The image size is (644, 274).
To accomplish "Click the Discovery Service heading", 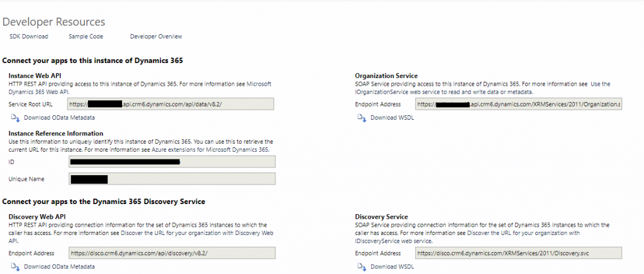I will click(x=382, y=217).
